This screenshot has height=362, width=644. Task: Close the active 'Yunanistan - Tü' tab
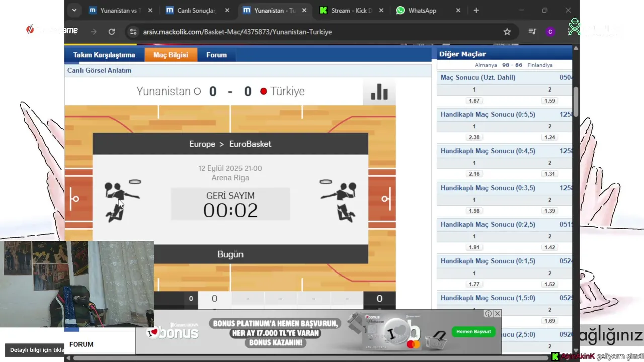(304, 10)
